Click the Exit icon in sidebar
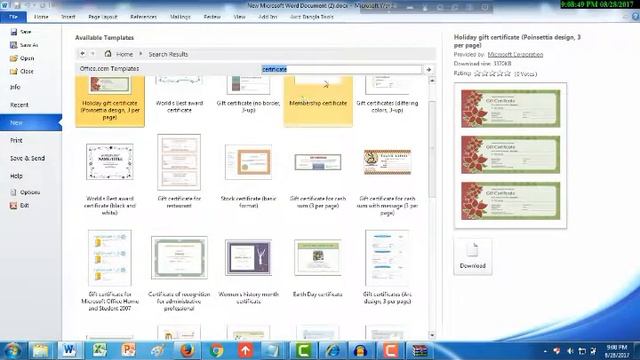The image size is (640, 360). coord(13,205)
